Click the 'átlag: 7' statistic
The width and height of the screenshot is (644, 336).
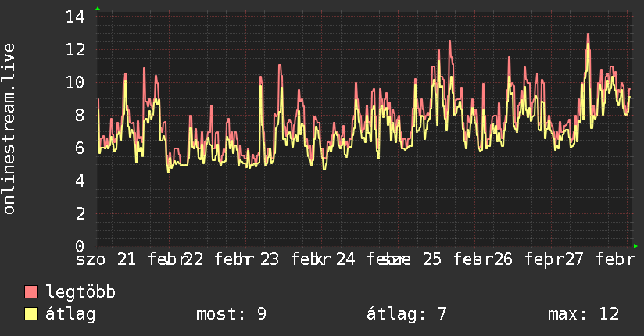[x=406, y=314]
